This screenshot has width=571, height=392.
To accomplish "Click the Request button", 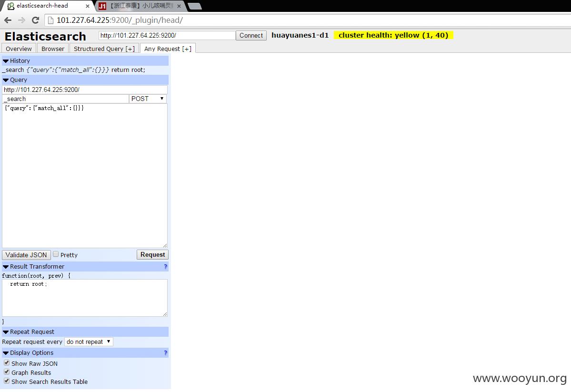I will (152, 255).
